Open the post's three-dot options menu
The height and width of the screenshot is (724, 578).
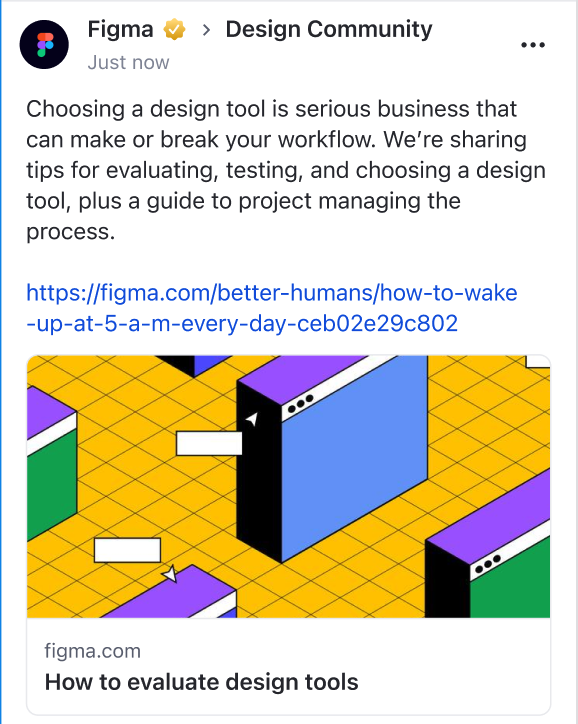pos(533,45)
